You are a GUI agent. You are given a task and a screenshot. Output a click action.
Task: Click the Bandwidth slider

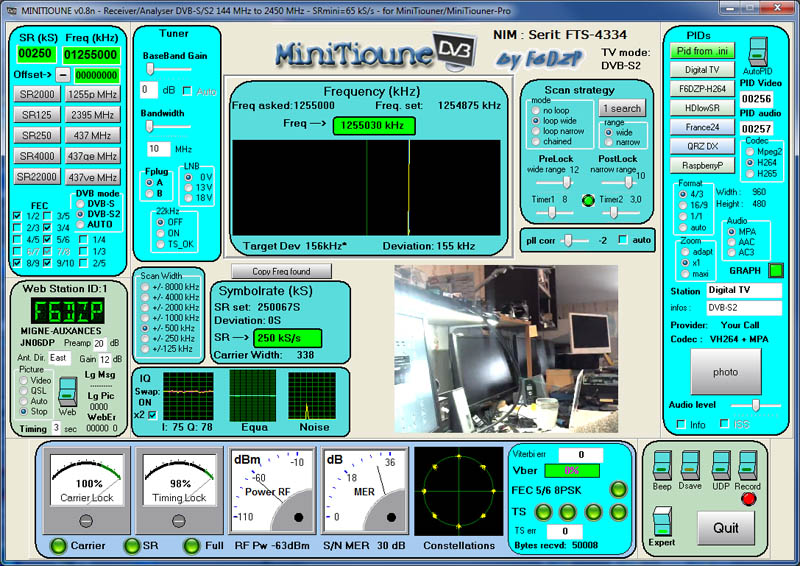[168, 126]
